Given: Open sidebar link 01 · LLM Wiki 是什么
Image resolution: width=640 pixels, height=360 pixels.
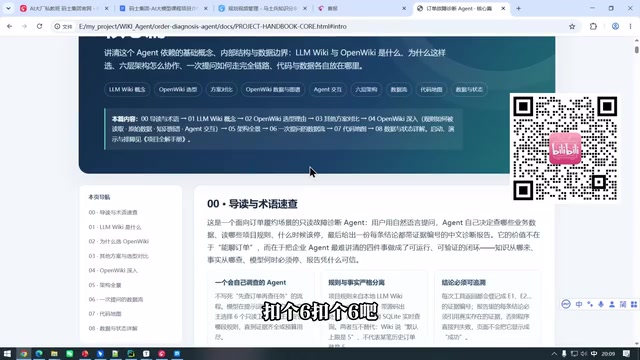Looking at the screenshot, I should pyautogui.click(x=115, y=227).
